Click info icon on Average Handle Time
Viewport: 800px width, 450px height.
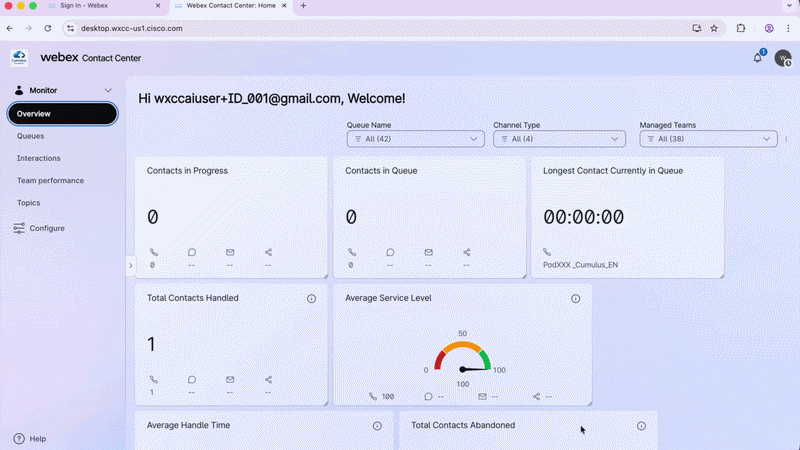pyautogui.click(x=377, y=426)
